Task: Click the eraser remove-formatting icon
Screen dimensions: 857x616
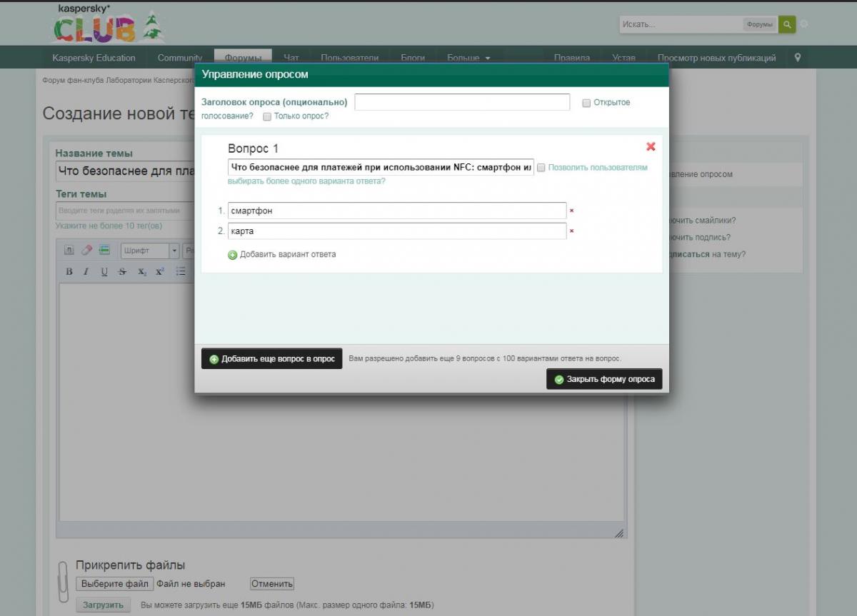Action: (x=87, y=251)
